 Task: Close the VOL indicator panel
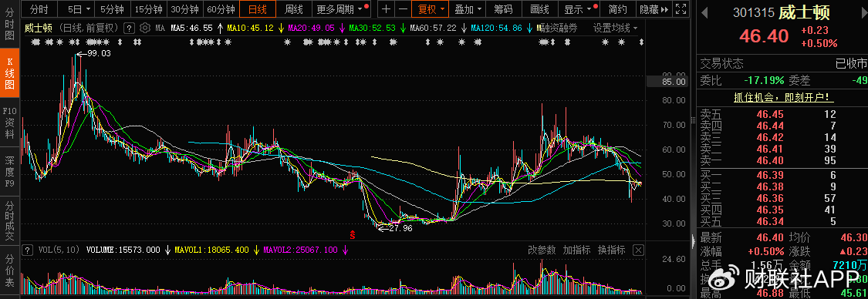click(x=638, y=250)
